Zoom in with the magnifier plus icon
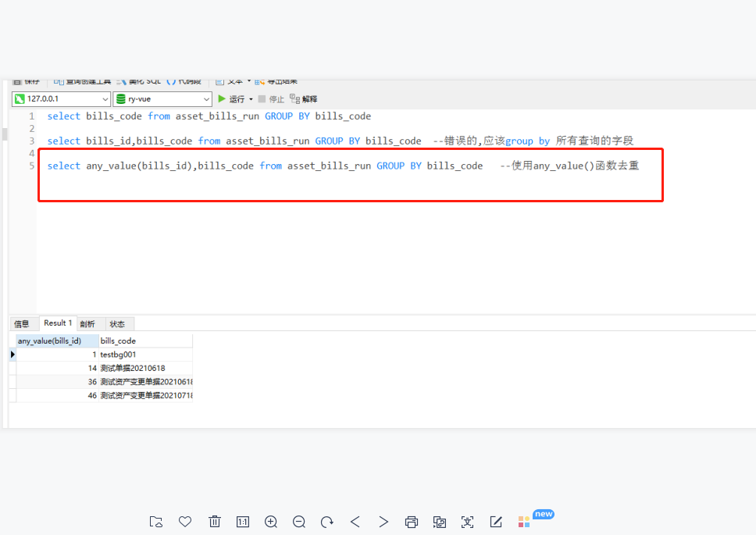The width and height of the screenshot is (756, 535). 271,522
